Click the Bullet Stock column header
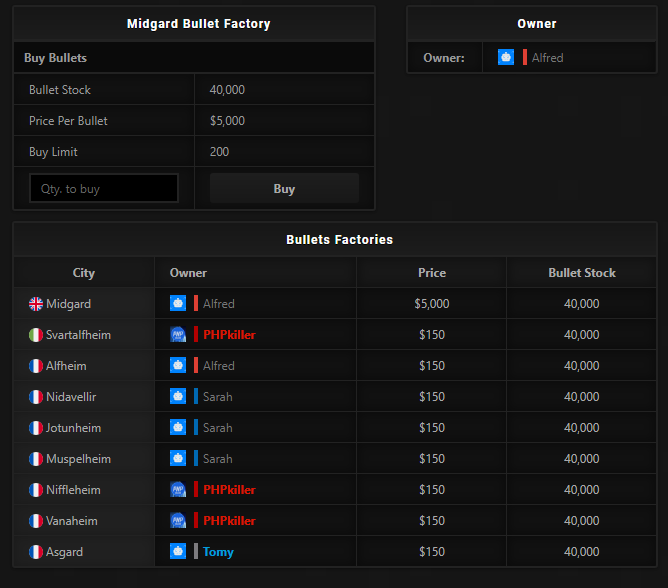The image size is (668, 588). 582,273
